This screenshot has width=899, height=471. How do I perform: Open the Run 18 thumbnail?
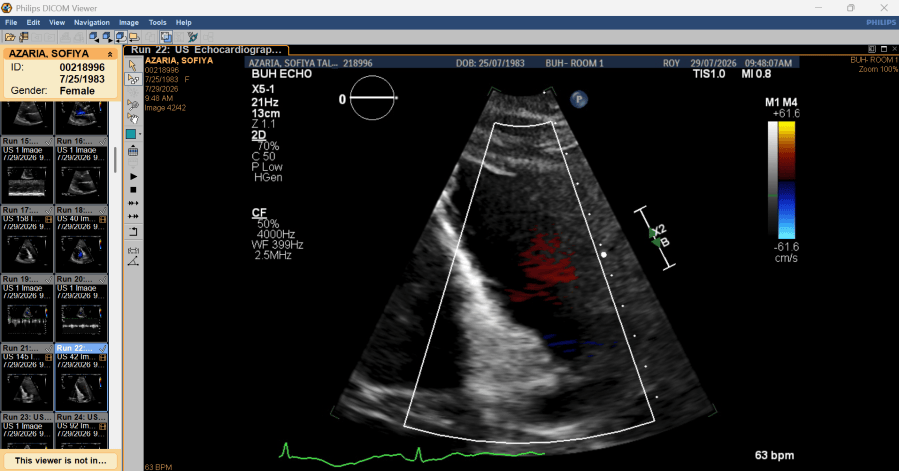pyautogui.click(x=81, y=239)
